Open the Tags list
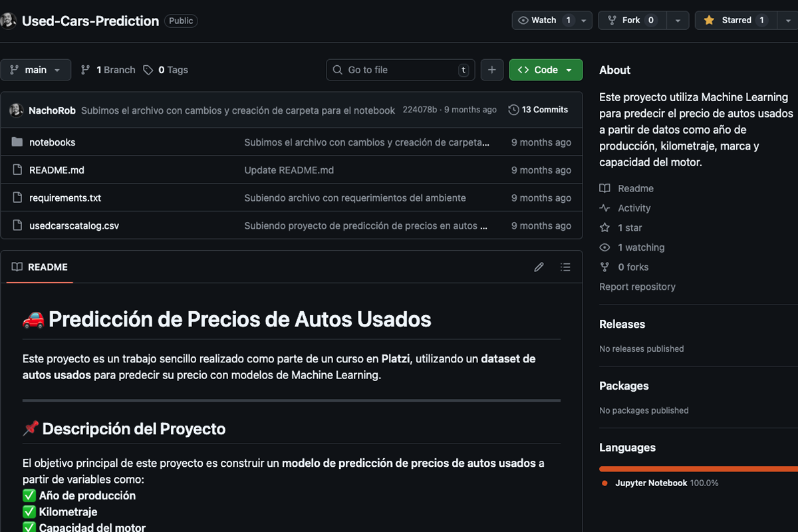 click(x=166, y=70)
